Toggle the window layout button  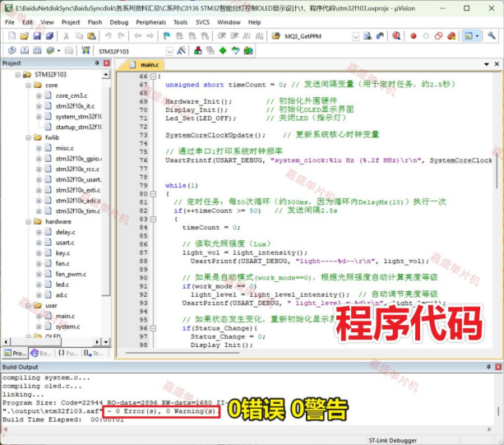[469, 35]
